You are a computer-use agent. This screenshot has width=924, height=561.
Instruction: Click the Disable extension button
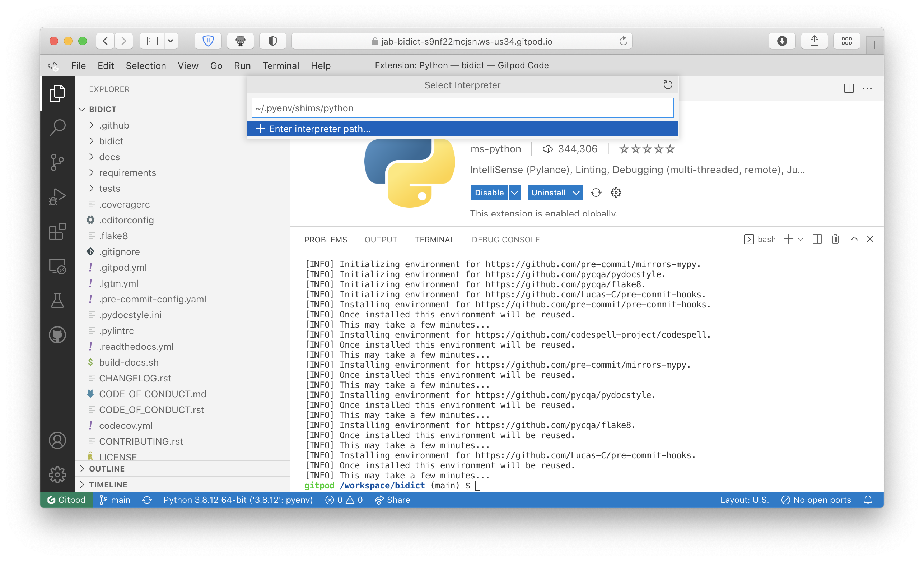tap(489, 193)
